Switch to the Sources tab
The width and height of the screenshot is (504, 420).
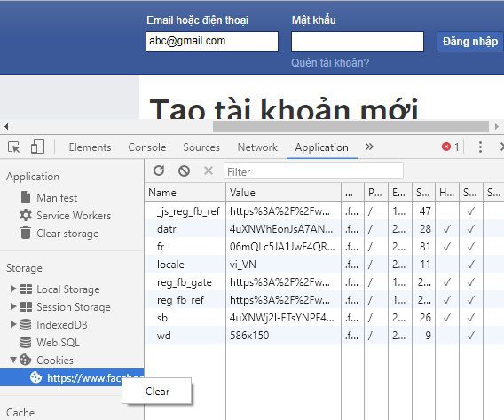pos(201,147)
